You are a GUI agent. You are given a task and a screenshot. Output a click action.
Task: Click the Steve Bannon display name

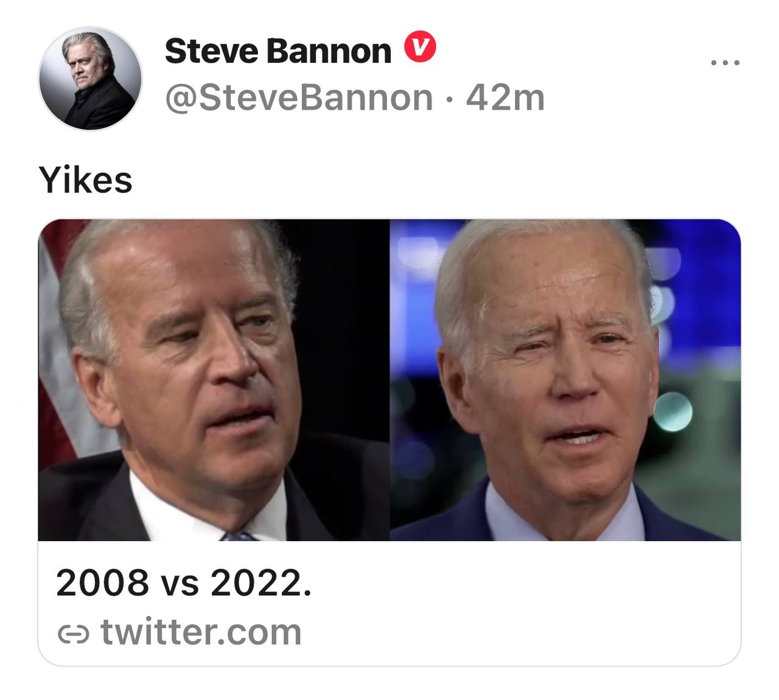(278, 51)
